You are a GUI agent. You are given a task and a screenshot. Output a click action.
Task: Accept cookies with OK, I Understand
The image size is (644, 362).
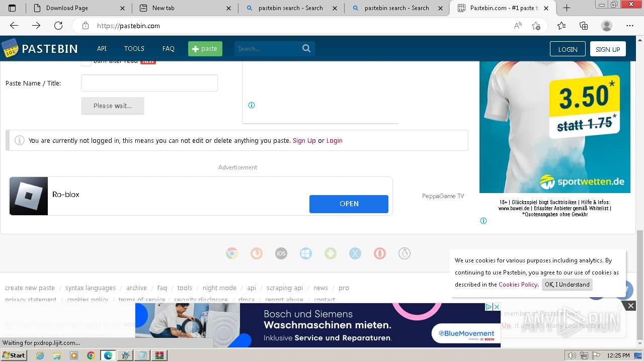(567, 285)
